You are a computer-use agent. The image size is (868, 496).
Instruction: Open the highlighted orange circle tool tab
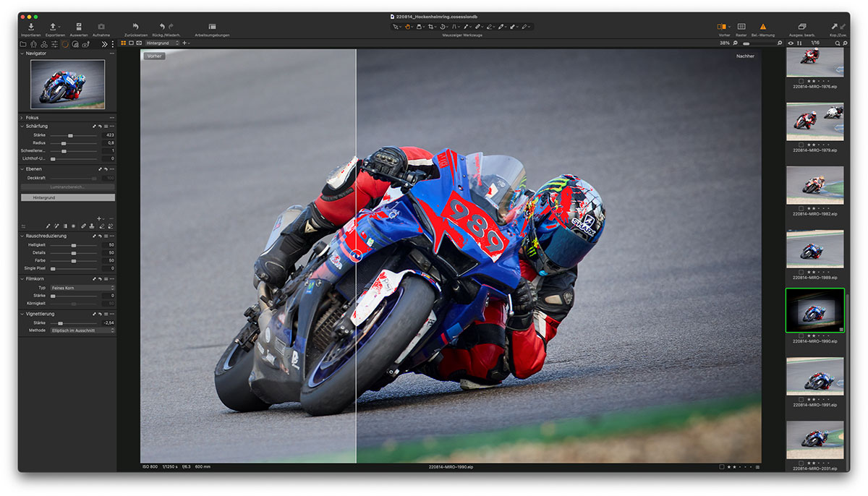[x=65, y=44]
